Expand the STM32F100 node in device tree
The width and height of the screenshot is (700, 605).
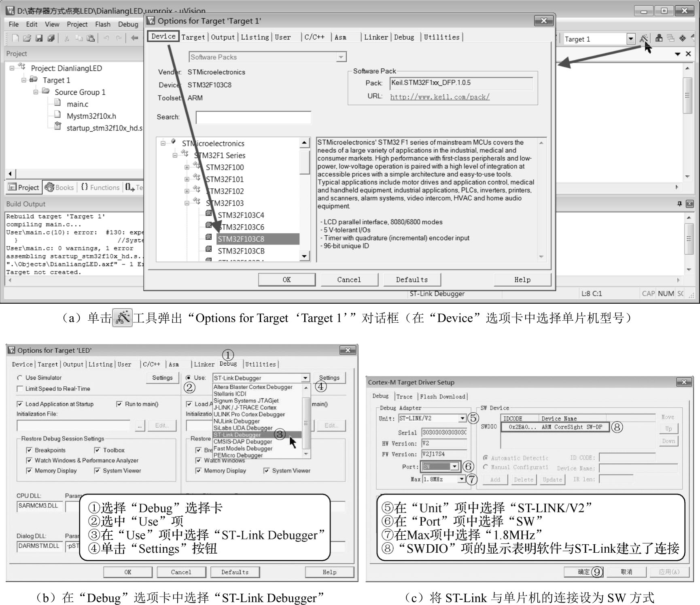[x=187, y=167]
